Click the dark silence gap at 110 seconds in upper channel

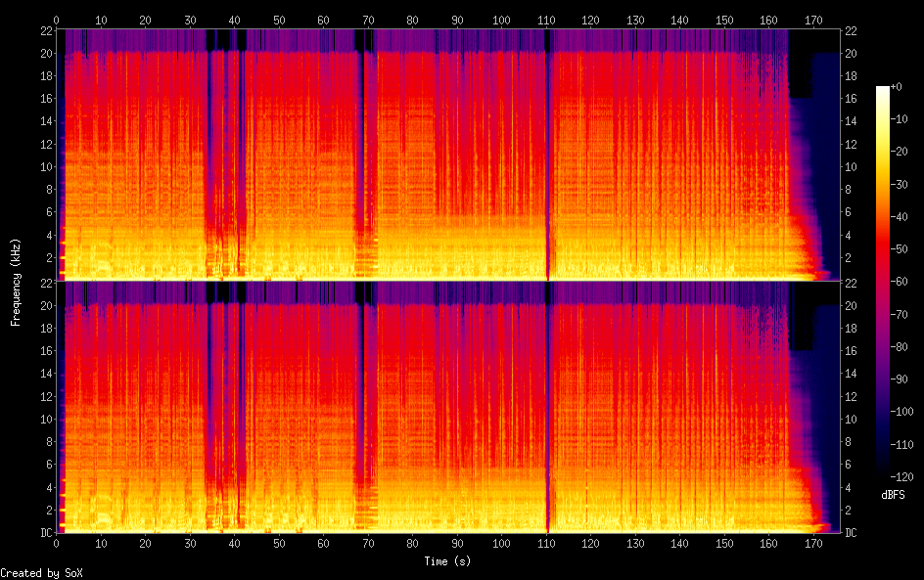pyautogui.click(x=547, y=156)
